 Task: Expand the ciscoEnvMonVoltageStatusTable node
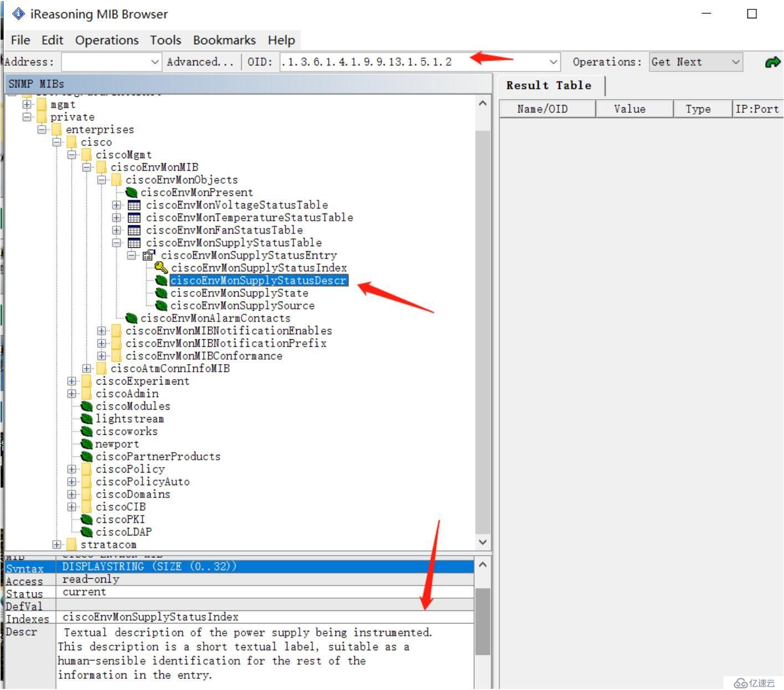116,205
